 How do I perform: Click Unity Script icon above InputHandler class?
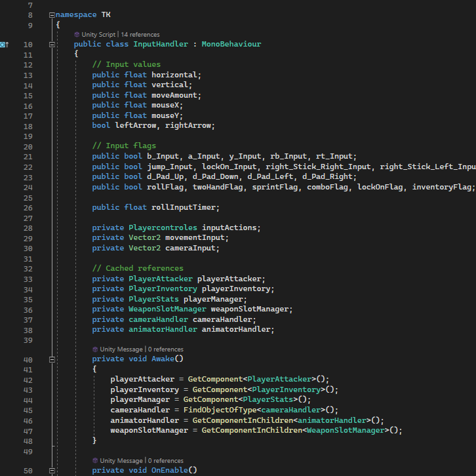(x=77, y=35)
